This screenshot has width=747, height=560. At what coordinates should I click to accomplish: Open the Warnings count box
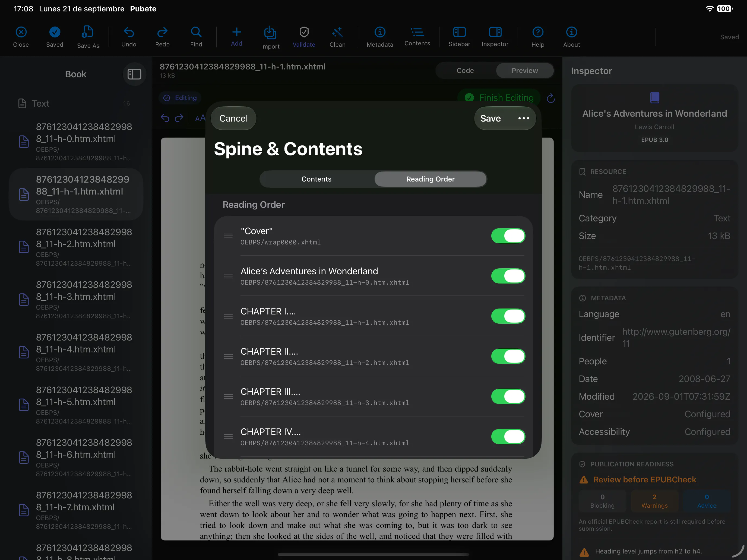point(654,501)
